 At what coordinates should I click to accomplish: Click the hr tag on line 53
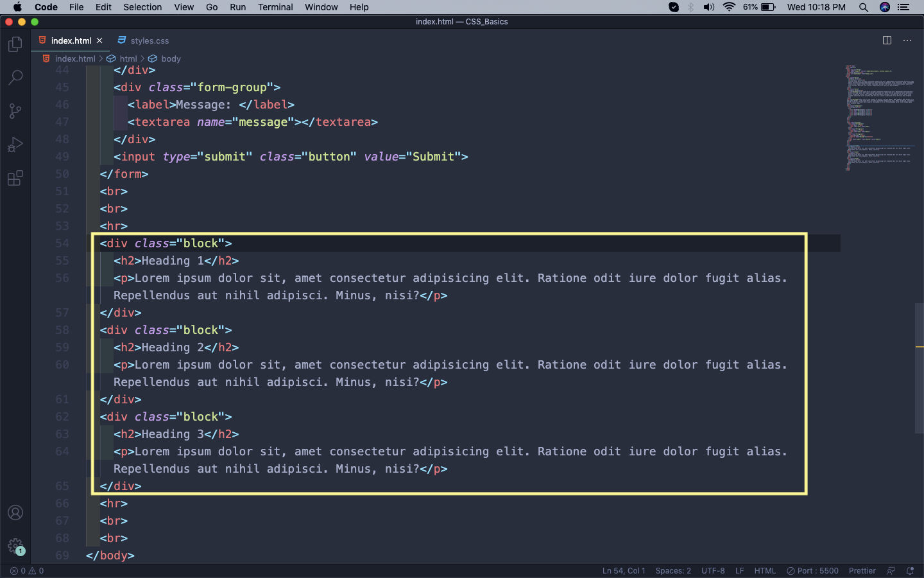pyautogui.click(x=114, y=226)
